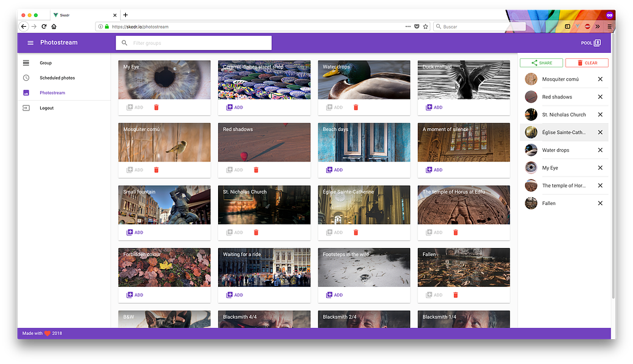Remove Red shadows from pool list
This screenshot has width=633, height=364.
[600, 96]
